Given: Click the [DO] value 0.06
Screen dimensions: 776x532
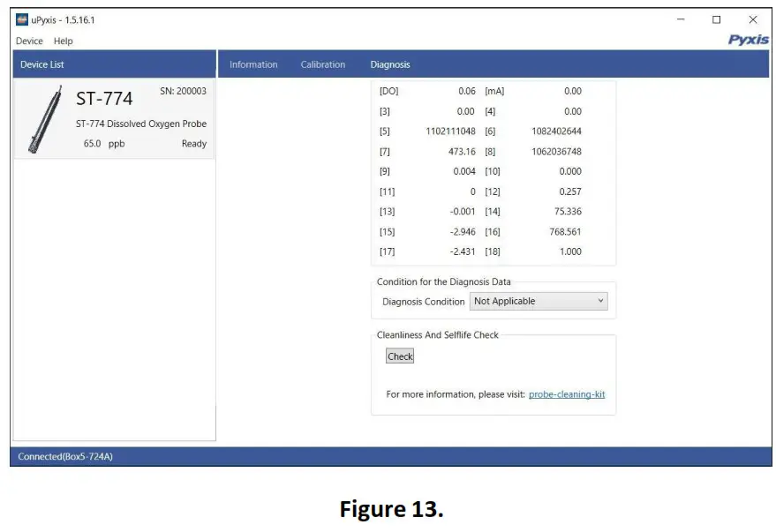Looking at the screenshot, I should pos(467,91).
